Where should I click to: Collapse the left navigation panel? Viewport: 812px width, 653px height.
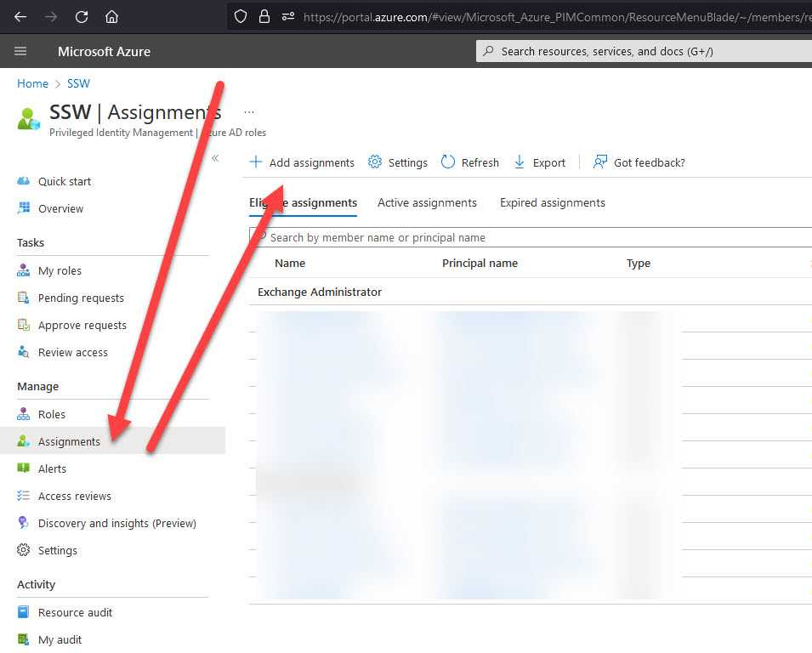coord(215,158)
